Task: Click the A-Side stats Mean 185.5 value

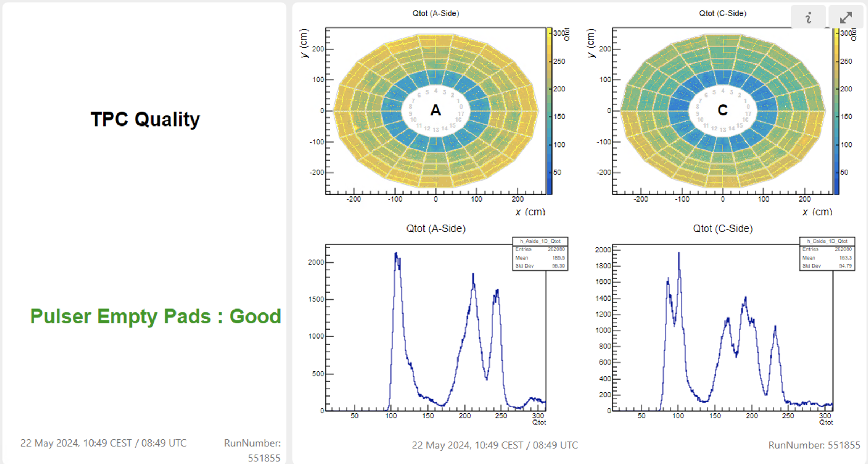Action: (558, 258)
